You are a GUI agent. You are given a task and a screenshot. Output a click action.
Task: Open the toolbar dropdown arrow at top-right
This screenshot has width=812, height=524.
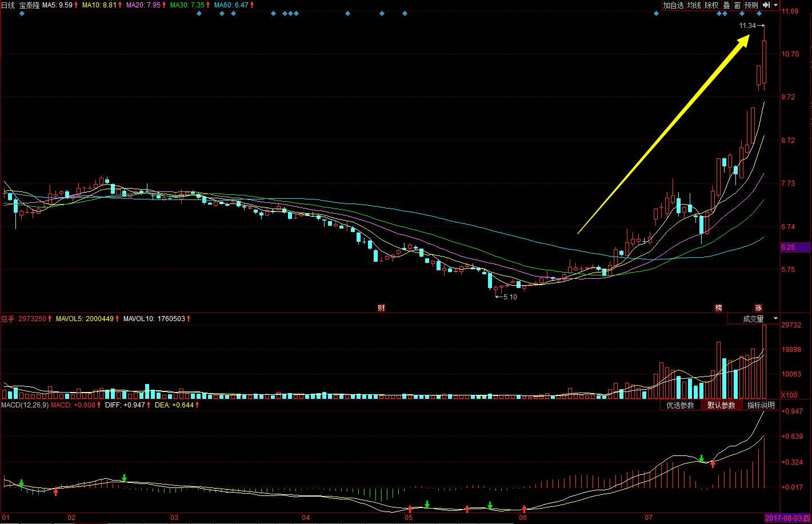[777, 5]
